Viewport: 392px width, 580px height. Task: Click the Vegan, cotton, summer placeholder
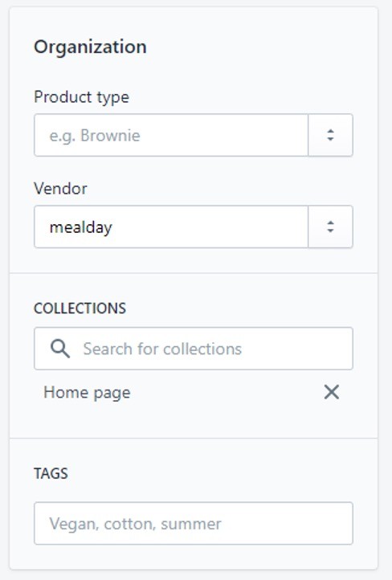(135, 524)
